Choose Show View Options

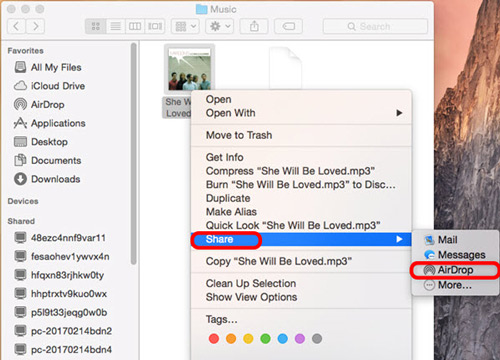click(x=301, y=297)
